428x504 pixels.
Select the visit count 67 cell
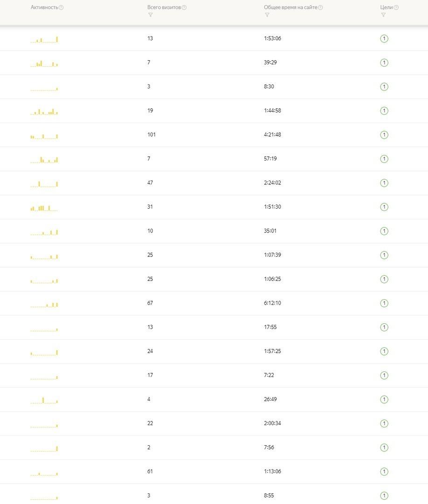click(150, 303)
